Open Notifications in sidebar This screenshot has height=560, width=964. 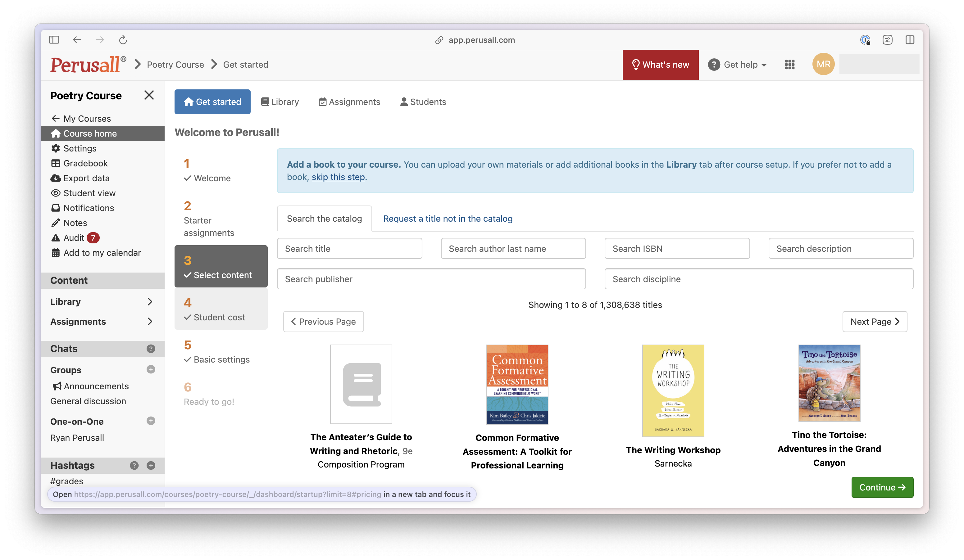(x=82, y=208)
